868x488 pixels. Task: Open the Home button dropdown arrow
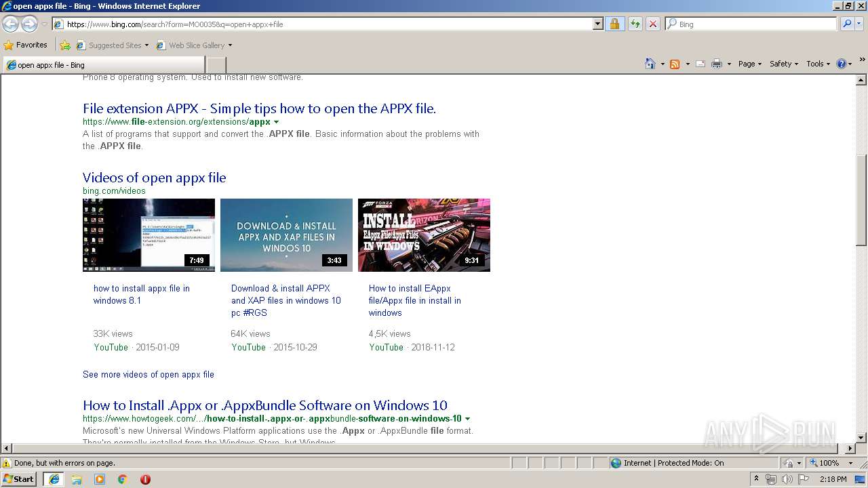pos(662,64)
